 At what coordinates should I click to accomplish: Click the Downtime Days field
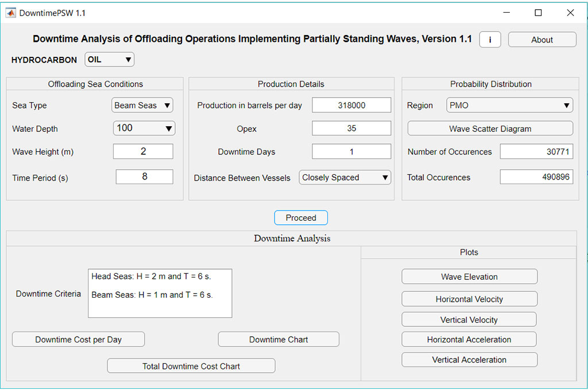click(x=351, y=152)
